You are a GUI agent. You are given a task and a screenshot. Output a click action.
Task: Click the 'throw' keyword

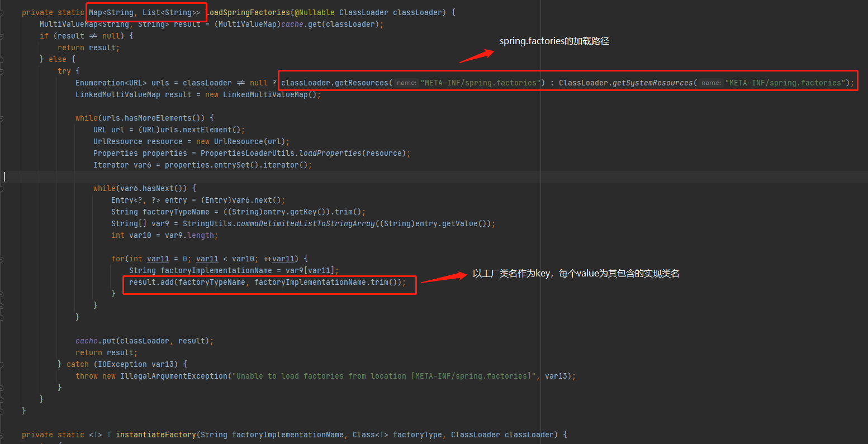87,376
